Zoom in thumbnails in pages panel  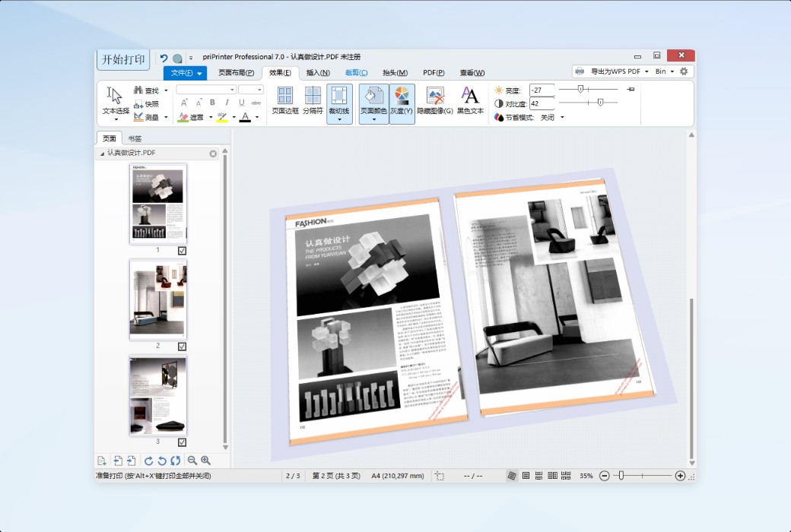[205, 461]
